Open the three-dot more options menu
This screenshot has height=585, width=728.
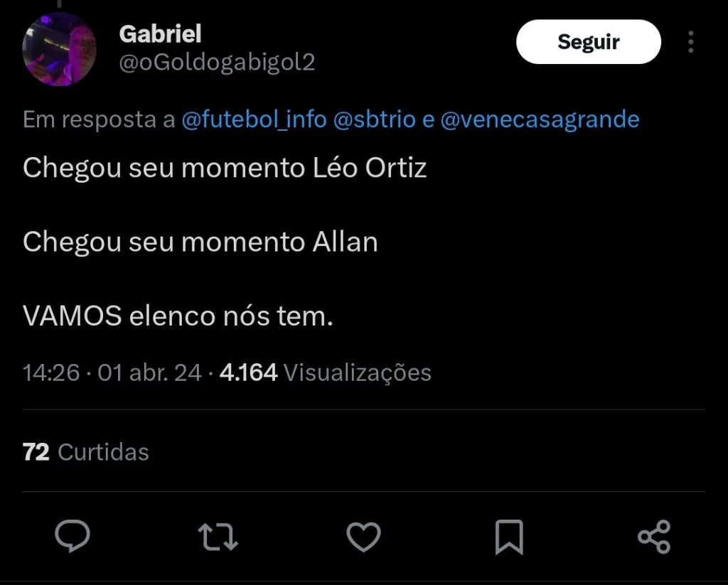click(690, 42)
